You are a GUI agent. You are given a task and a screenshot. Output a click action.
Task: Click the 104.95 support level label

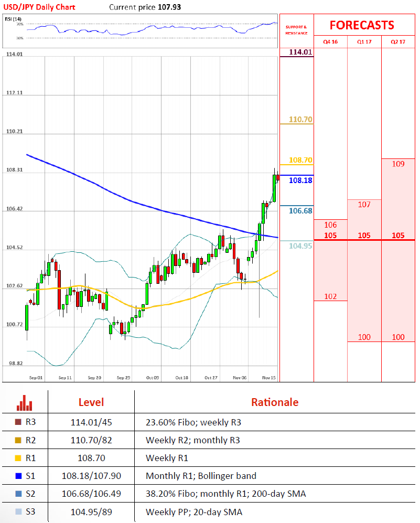point(300,246)
